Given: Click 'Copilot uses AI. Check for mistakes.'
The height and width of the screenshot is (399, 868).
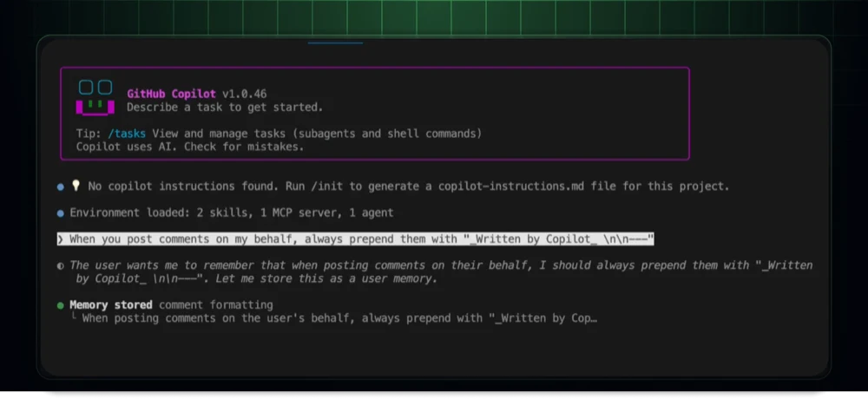Looking at the screenshot, I should (x=190, y=147).
